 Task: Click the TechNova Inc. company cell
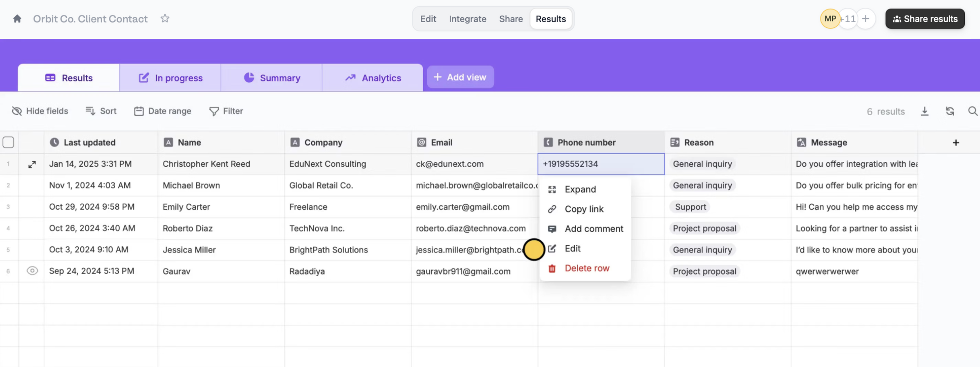click(348, 228)
